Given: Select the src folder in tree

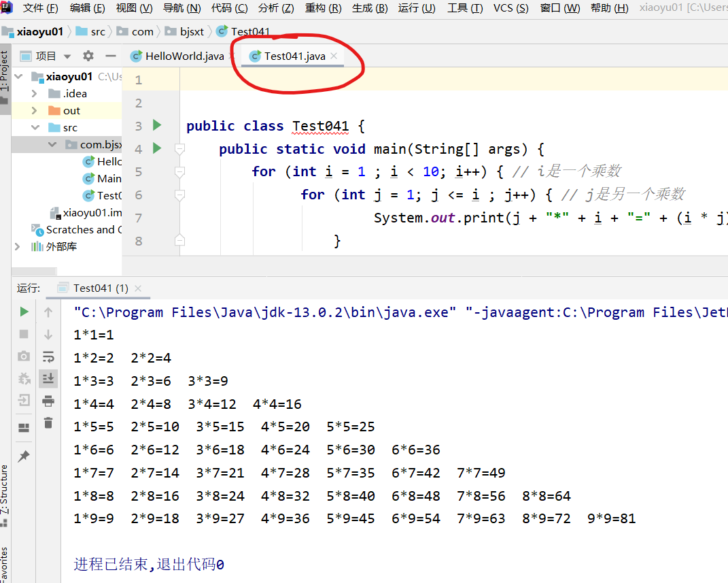Looking at the screenshot, I should click(63, 127).
